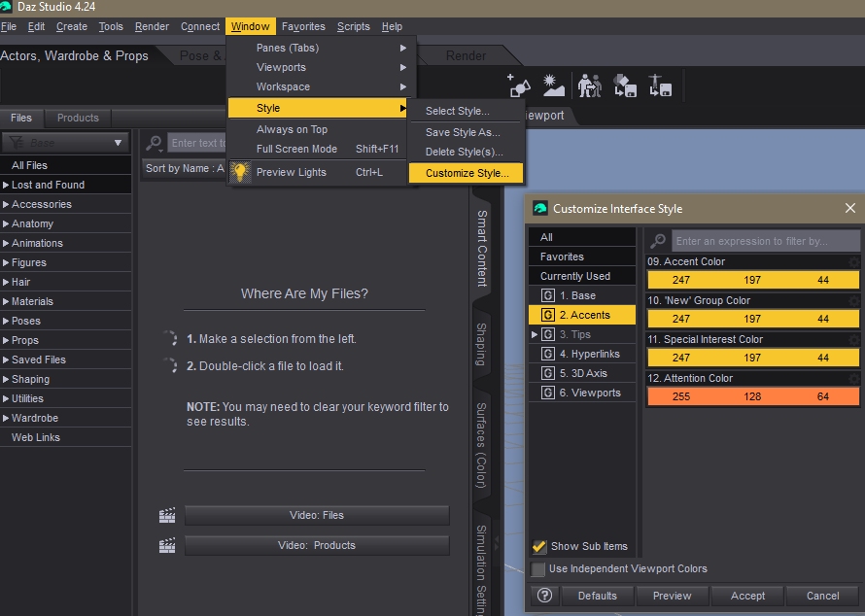Click the Accept button
The image size is (865, 616).
747,596
